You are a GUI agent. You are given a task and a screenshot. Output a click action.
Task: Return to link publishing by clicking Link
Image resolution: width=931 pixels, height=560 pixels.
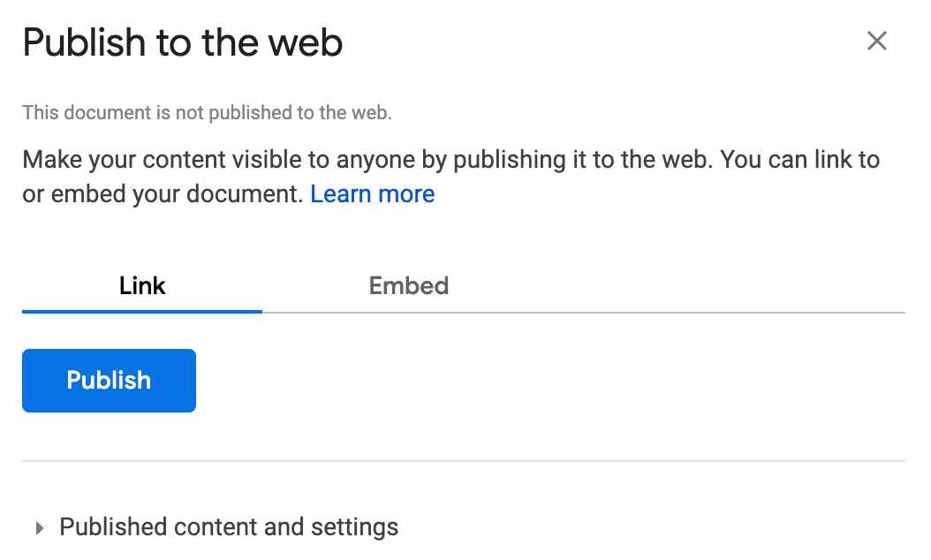[x=142, y=286]
